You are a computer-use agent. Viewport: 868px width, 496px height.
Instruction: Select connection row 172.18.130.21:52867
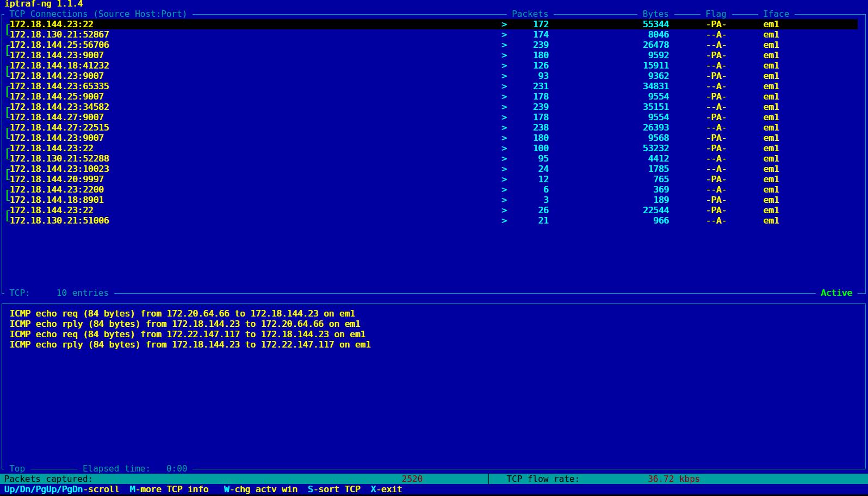coord(433,35)
